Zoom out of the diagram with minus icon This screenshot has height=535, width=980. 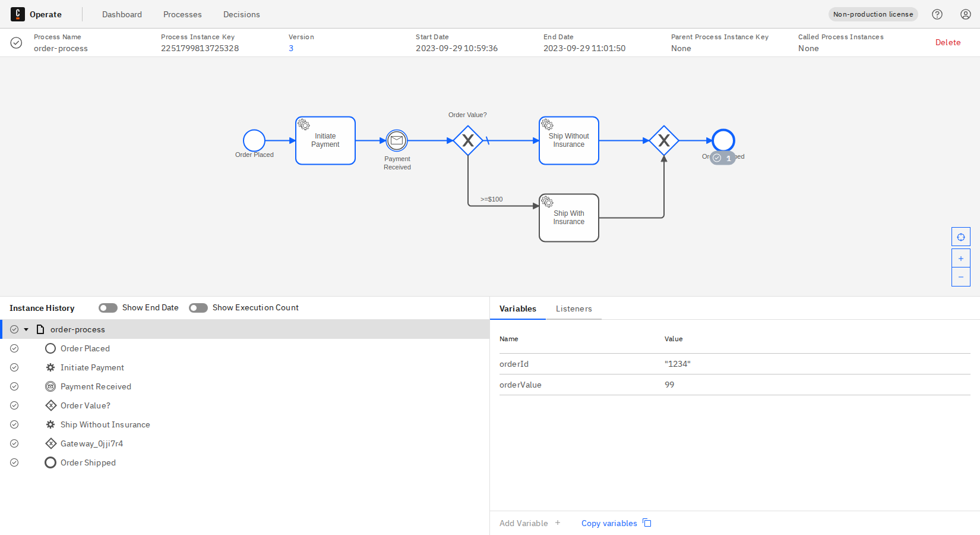click(x=960, y=276)
